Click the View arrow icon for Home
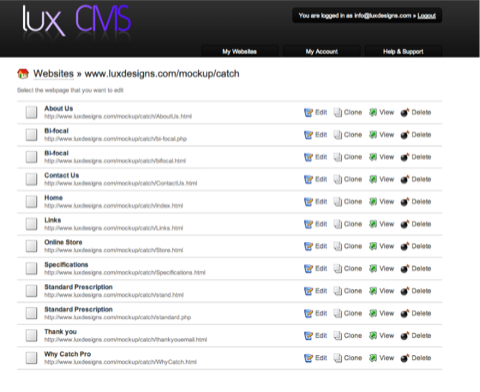Screen dimensions: 480x392 click(373, 202)
